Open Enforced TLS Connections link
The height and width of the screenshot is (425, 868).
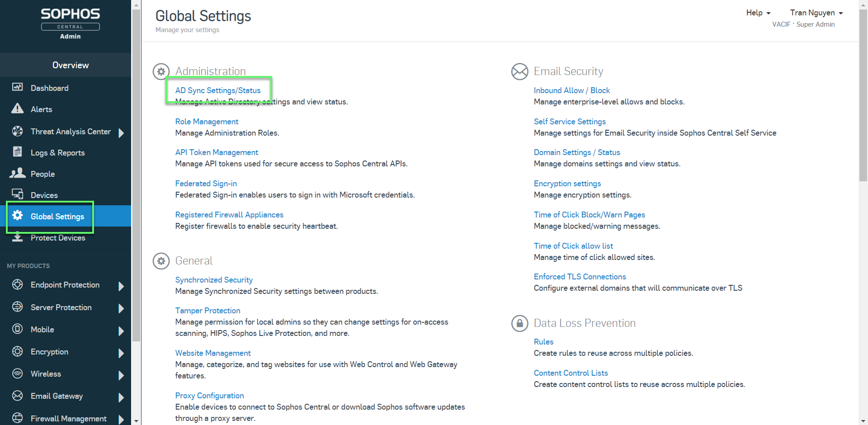coord(580,277)
